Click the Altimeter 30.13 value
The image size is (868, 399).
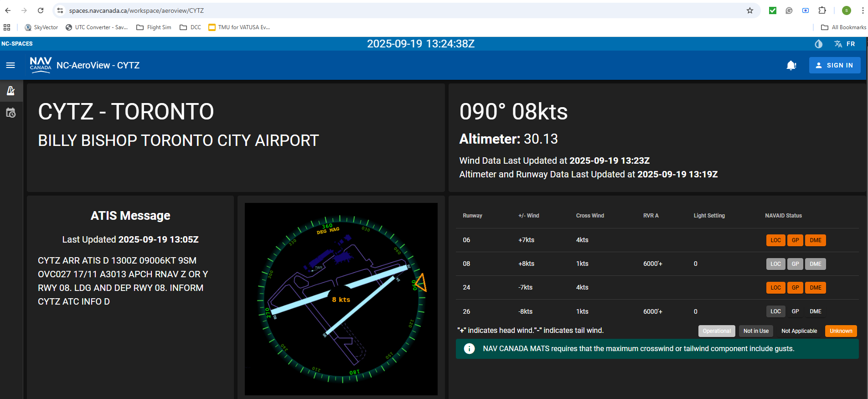tap(509, 139)
